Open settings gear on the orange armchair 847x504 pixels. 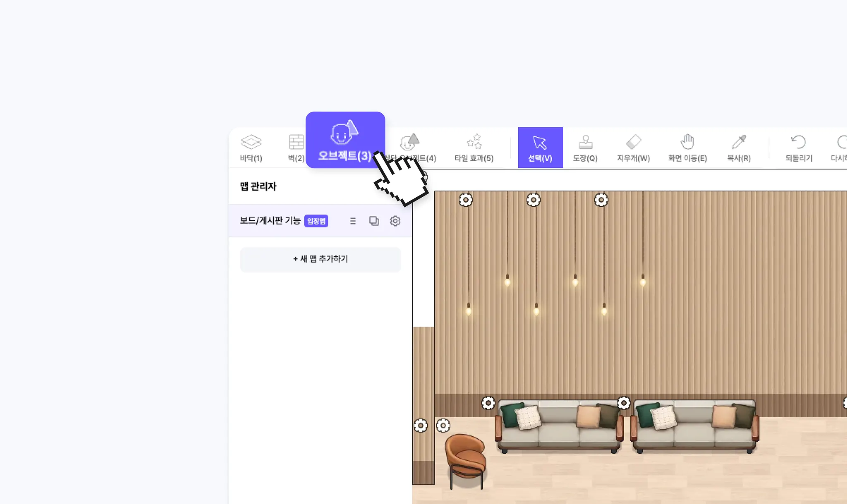[x=443, y=425]
